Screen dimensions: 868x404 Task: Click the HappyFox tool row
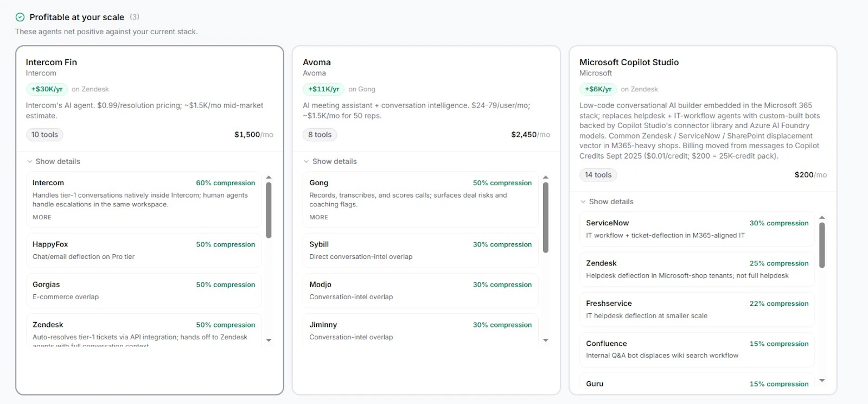pyautogui.click(x=144, y=250)
